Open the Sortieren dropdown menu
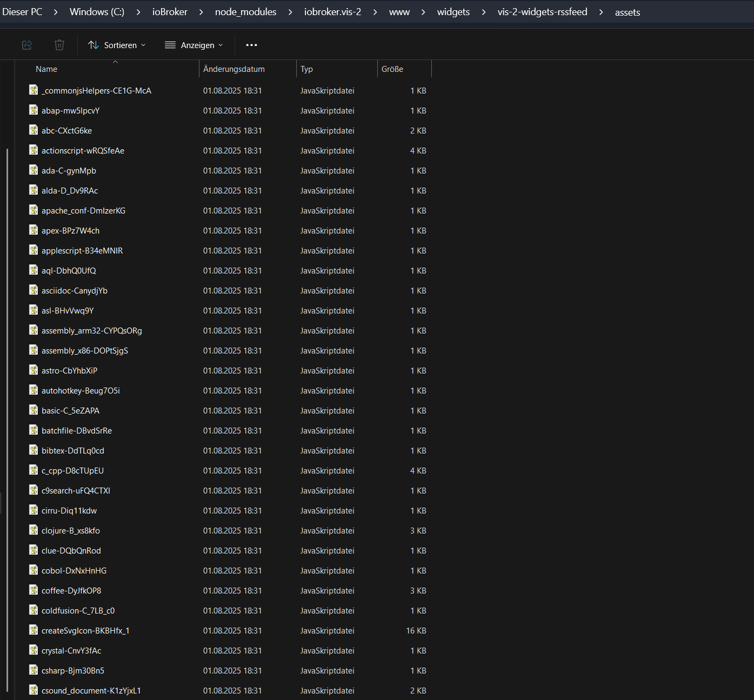The height and width of the screenshot is (700, 754). (117, 45)
